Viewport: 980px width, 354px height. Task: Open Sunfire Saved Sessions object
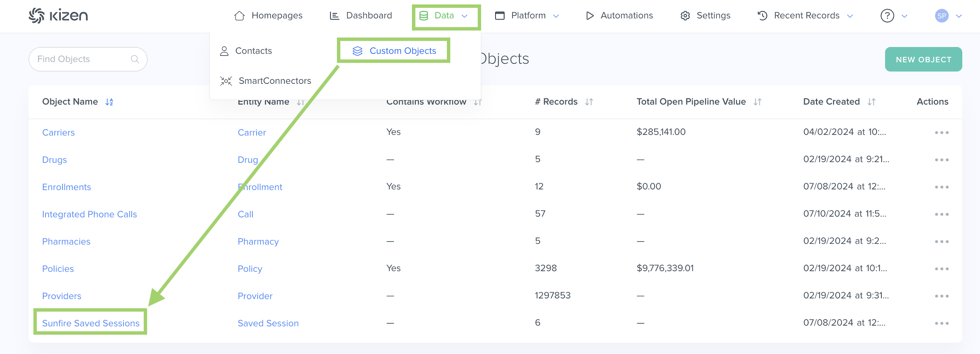point(91,323)
